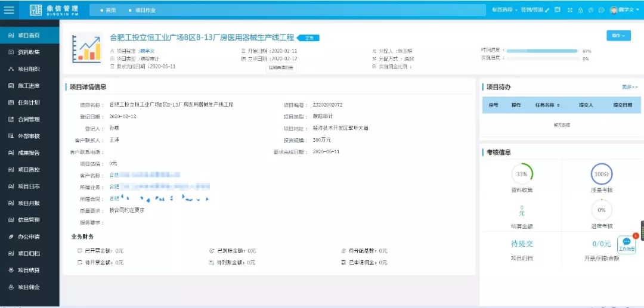Open the help question icon

tap(590, 10)
